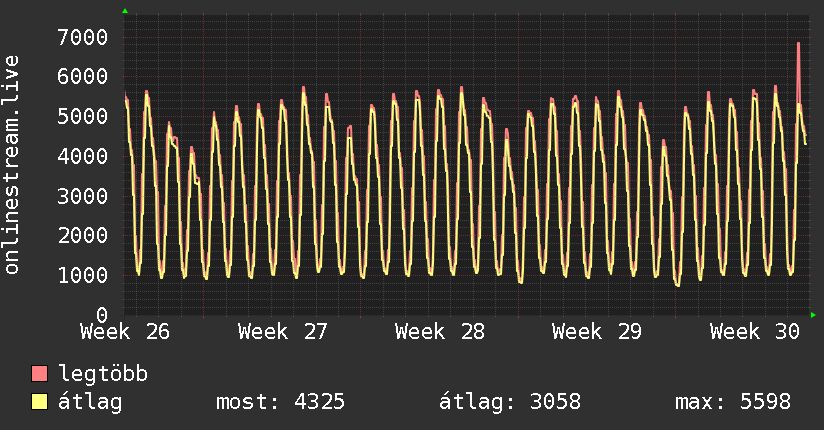
Task: Select the Week 30 axis label
Action: [755, 332]
